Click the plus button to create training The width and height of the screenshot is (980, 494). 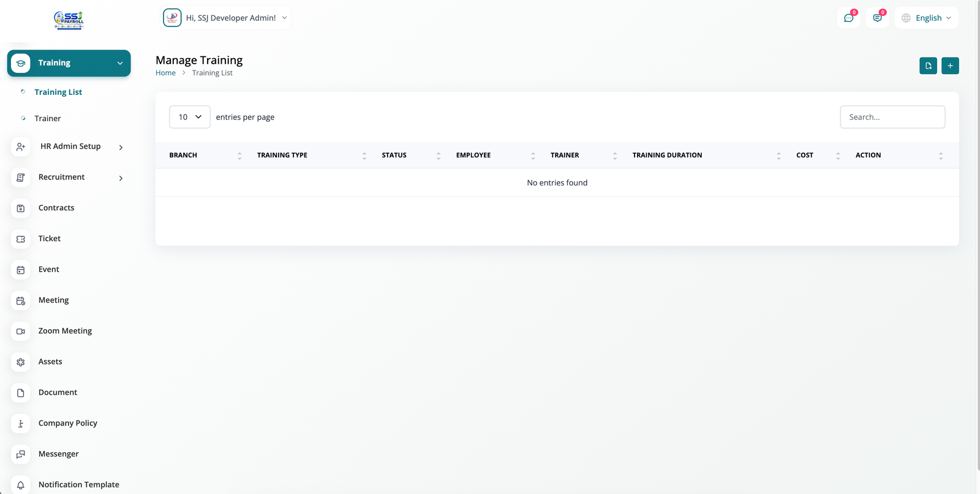950,65
